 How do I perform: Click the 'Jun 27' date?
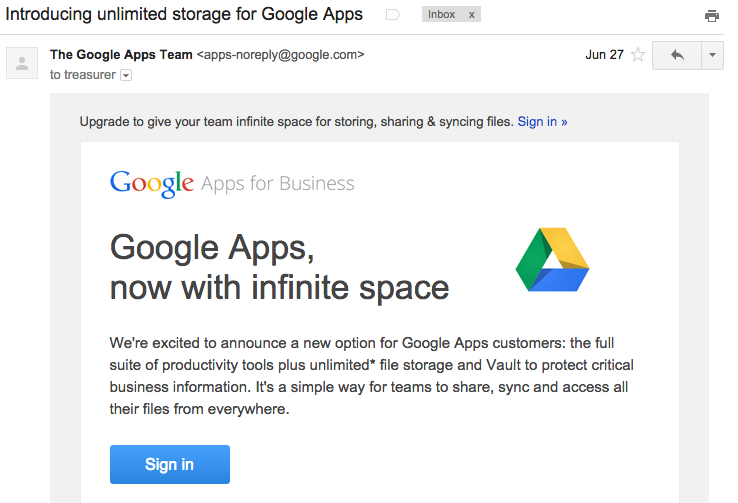coord(604,55)
